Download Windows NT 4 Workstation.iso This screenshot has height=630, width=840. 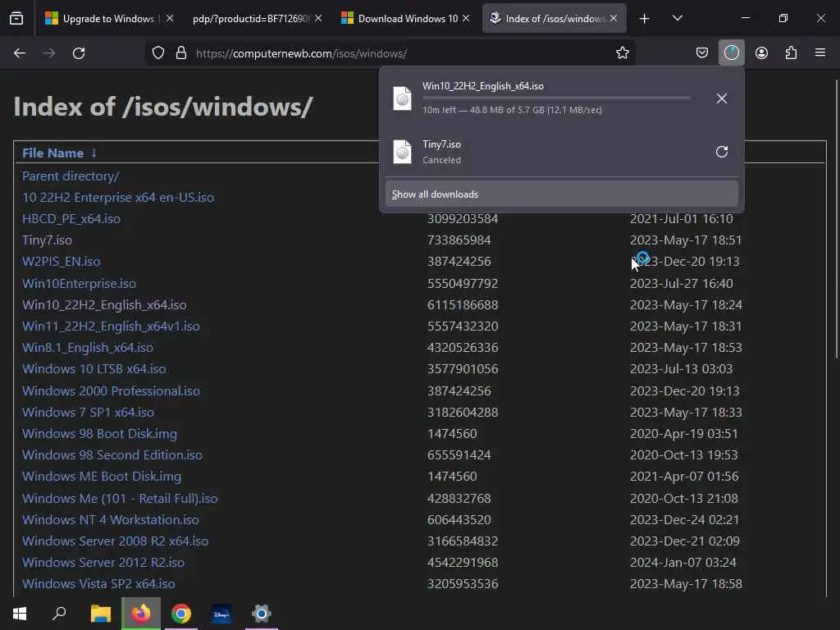pos(111,520)
